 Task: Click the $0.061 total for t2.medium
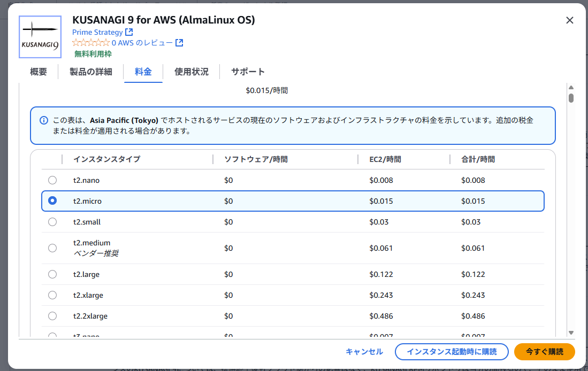click(x=473, y=248)
